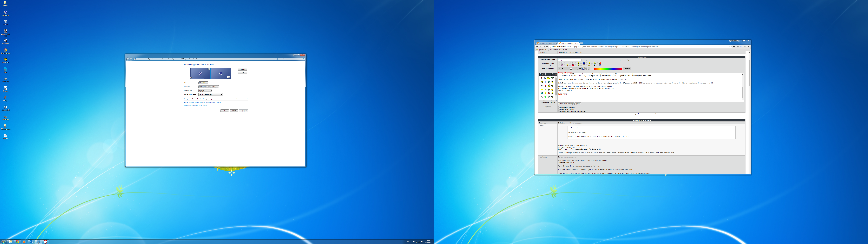Apply underline in the forum reply toolbar
Image resolution: width=868 pixels, height=244 pixels.
pos(565,69)
